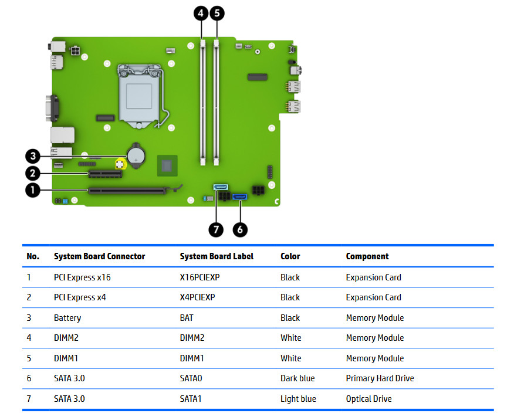This screenshot has width=514, height=420.
Task: Click the light blue SATA1 connector
Action: [x=221, y=187]
